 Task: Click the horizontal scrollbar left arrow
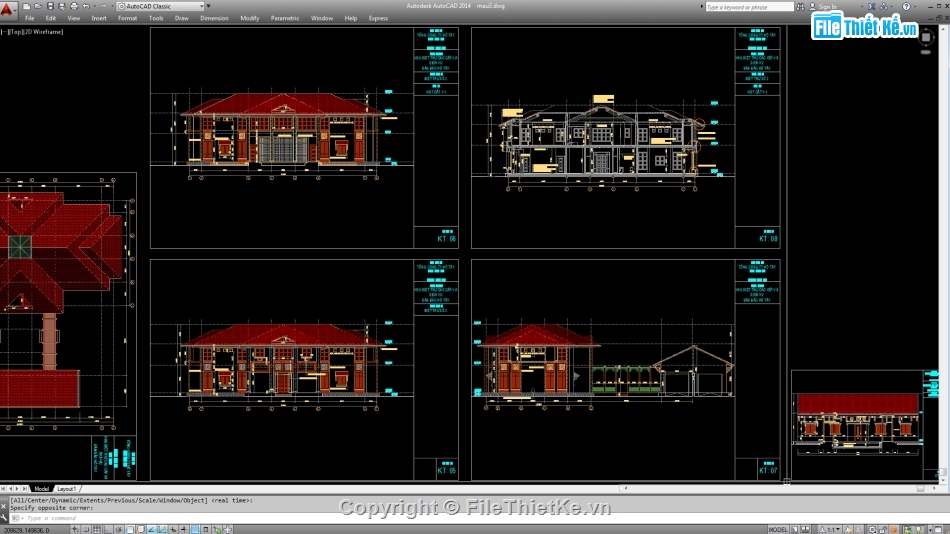coord(625,488)
